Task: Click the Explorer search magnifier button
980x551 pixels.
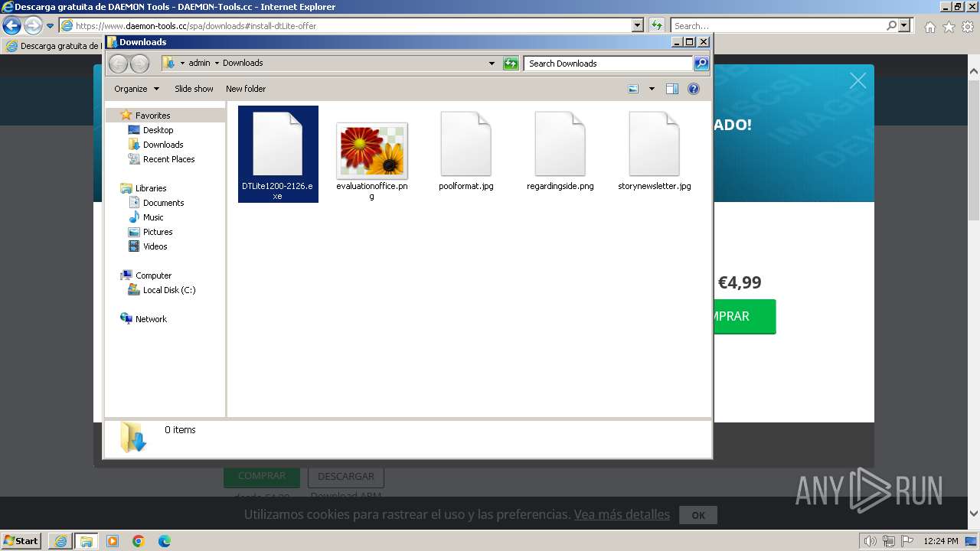Action: click(x=701, y=64)
